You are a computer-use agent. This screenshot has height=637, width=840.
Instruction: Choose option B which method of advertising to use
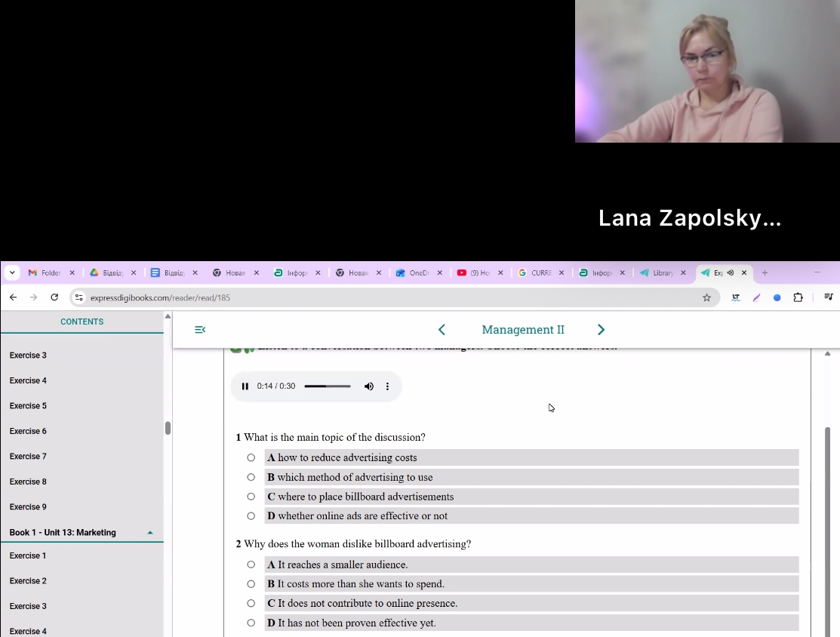click(x=251, y=477)
